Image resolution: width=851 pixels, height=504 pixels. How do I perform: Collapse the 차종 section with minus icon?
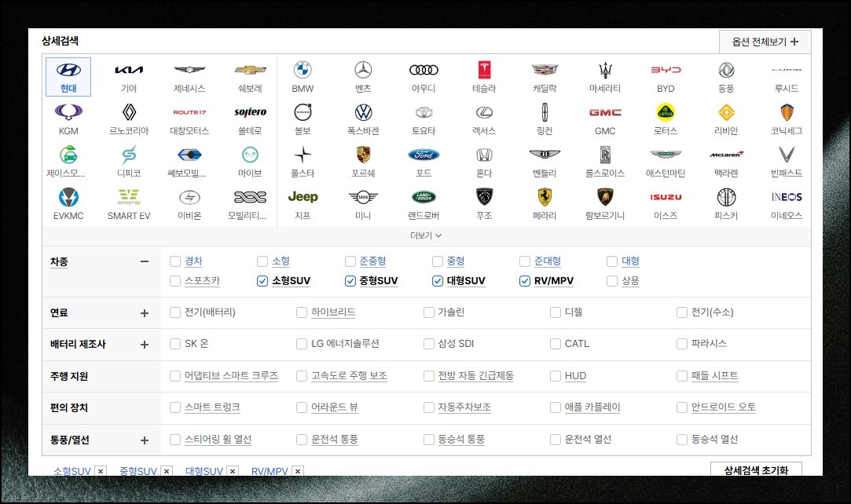[145, 261]
